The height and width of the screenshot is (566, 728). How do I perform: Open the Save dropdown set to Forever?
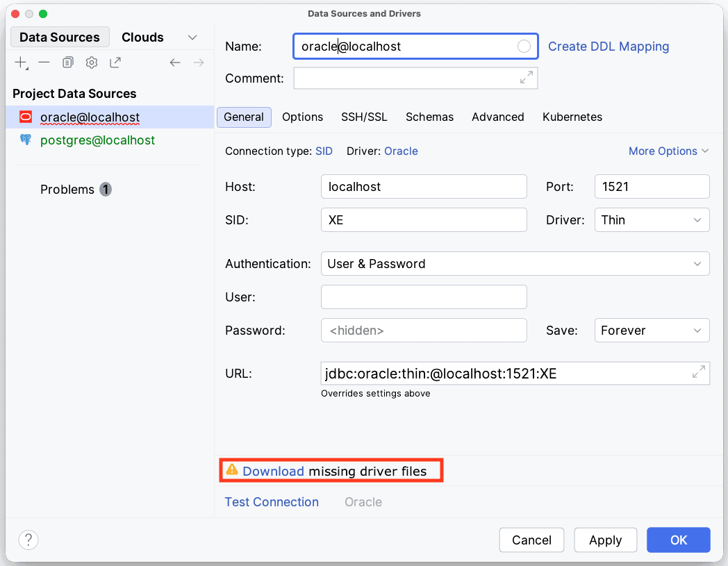[x=651, y=331]
